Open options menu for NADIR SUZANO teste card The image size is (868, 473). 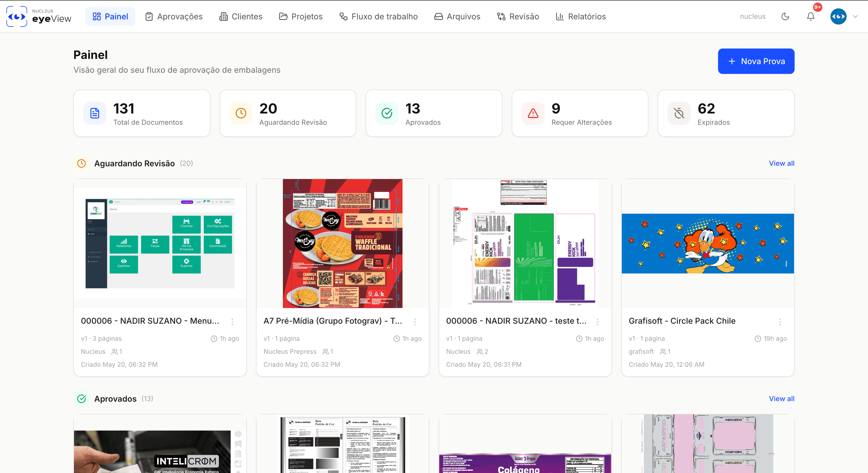click(x=598, y=322)
